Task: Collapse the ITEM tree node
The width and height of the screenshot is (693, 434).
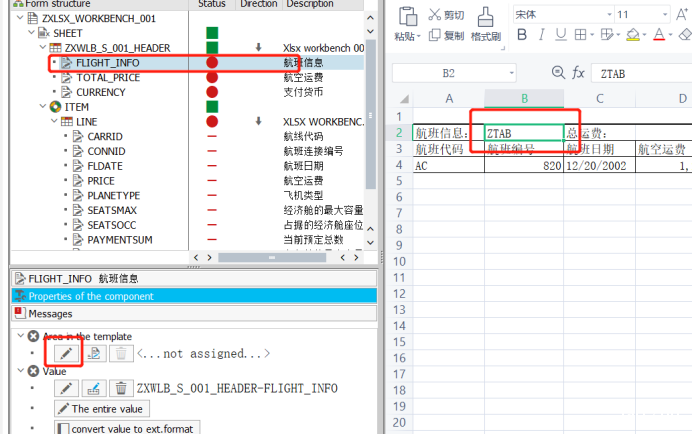Action: [43, 106]
